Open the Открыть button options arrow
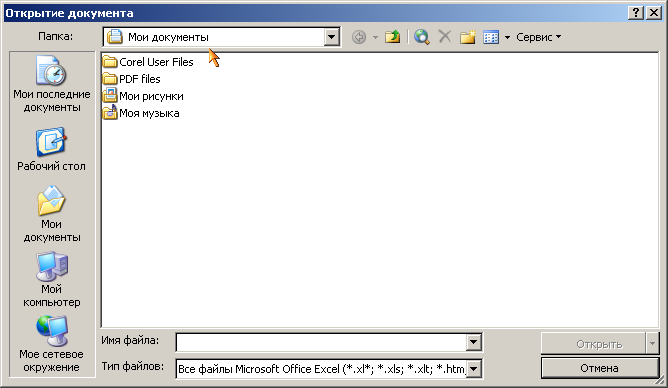 tap(652, 344)
